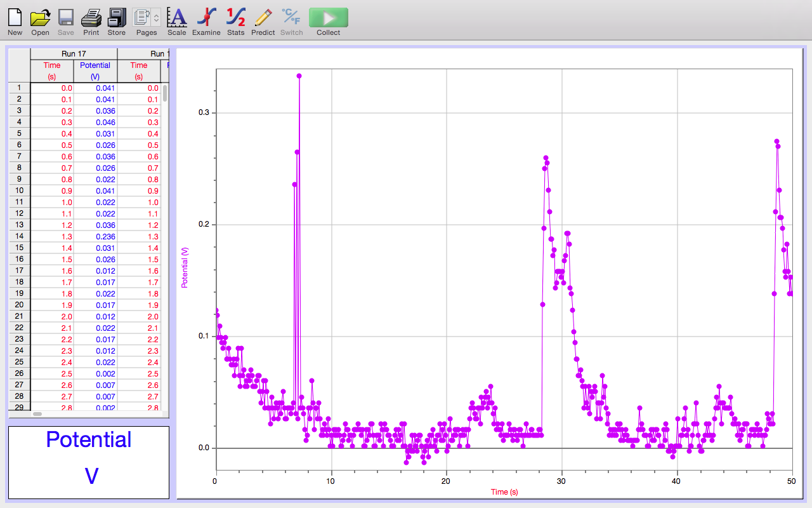
Task: Print the graph using the Print icon
Action: (x=91, y=17)
